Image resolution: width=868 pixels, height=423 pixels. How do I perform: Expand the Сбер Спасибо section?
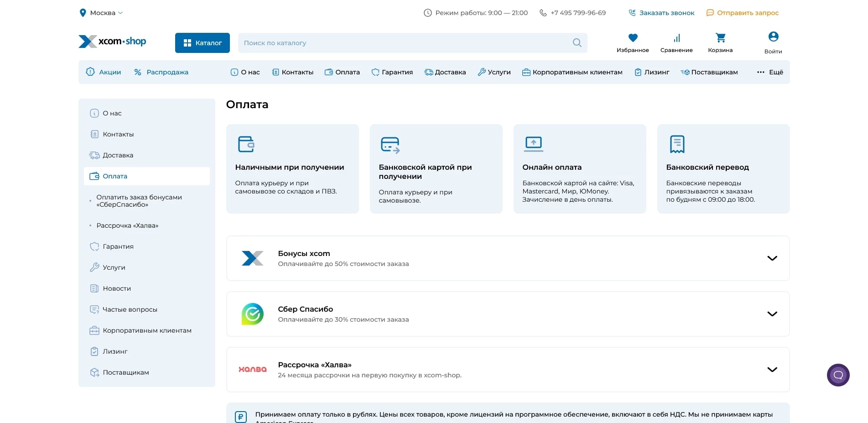(772, 314)
